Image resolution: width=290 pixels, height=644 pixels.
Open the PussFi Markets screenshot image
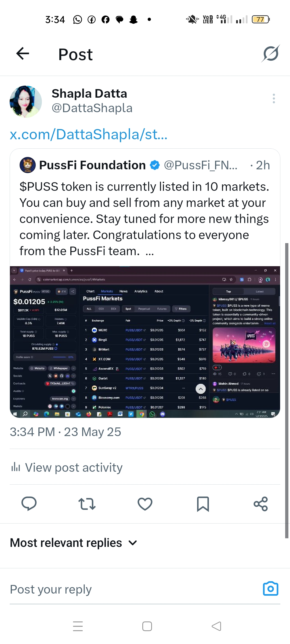coord(145,342)
